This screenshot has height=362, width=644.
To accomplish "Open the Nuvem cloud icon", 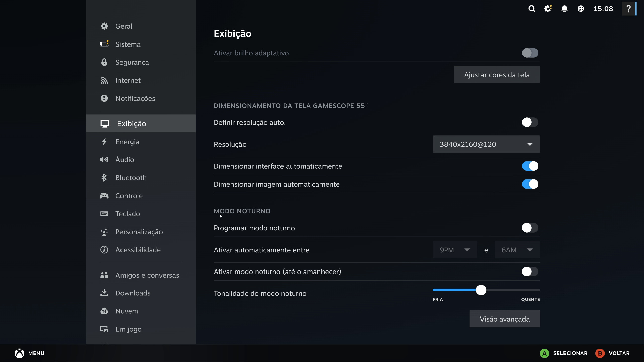I will click(x=104, y=311).
